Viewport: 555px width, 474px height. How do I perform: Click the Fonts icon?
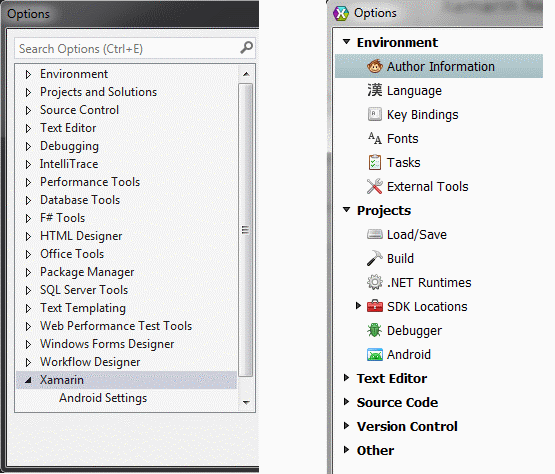(374, 138)
